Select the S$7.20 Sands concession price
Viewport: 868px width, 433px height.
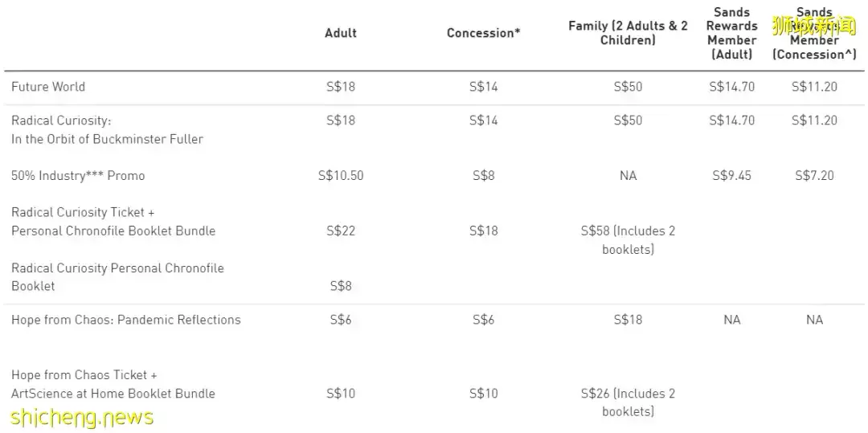click(814, 175)
